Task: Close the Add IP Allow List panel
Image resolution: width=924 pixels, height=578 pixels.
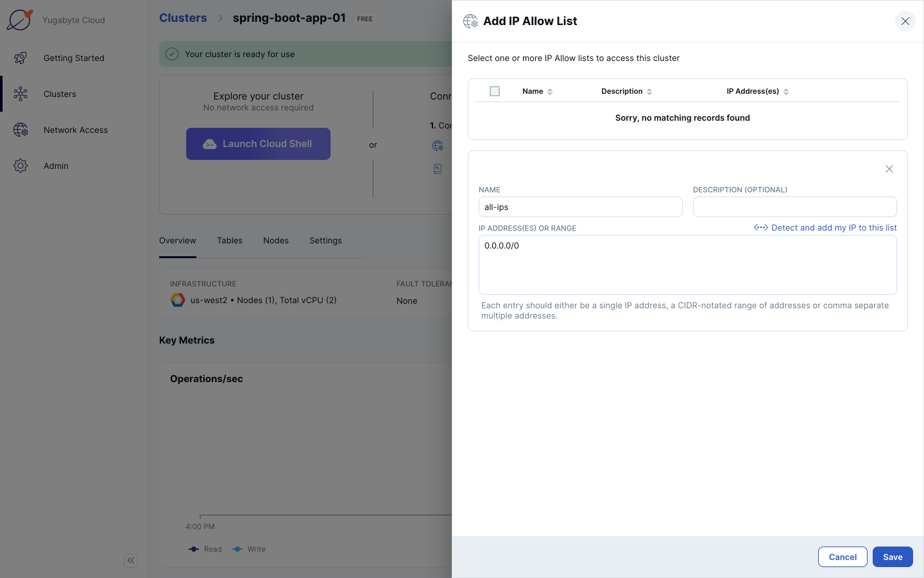Action: pyautogui.click(x=905, y=21)
